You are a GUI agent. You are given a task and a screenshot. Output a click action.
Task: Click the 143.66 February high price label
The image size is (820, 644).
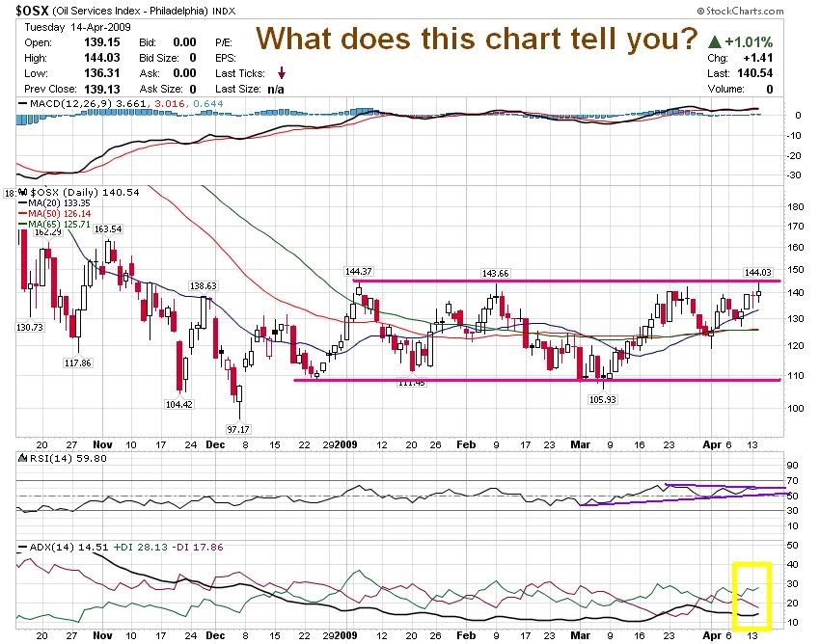click(x=496, y=273)
